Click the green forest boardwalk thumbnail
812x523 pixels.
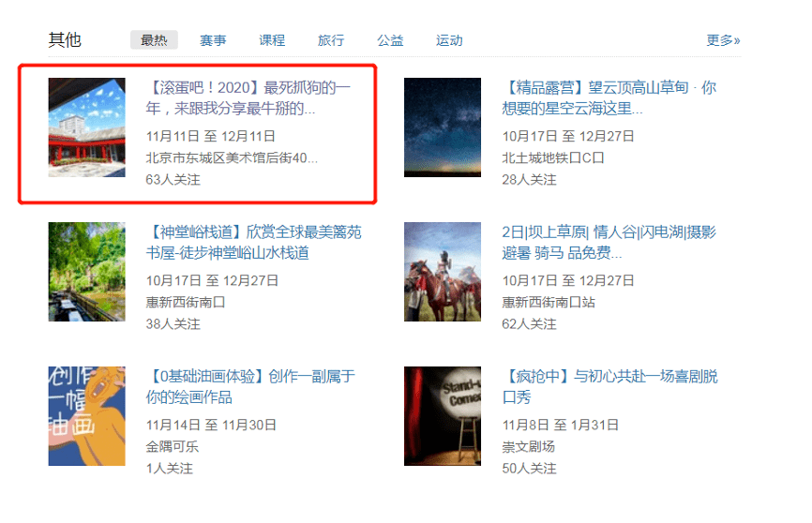coord(86,272)
